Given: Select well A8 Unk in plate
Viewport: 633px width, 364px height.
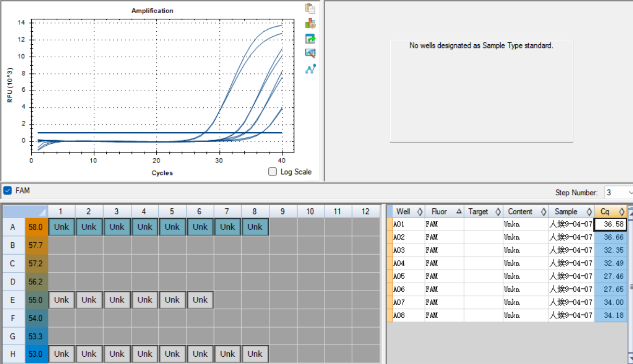Looking at the screenshot, I should click(255, 227).
